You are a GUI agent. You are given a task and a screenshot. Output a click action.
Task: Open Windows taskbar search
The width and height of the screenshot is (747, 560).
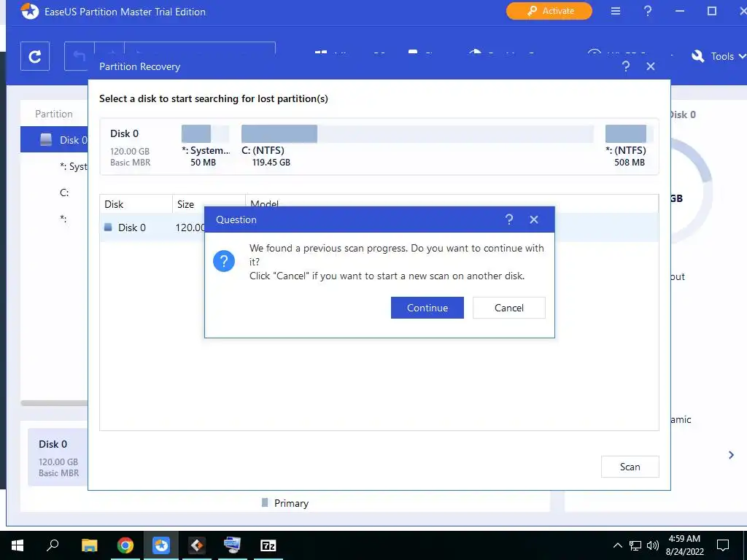53,545
